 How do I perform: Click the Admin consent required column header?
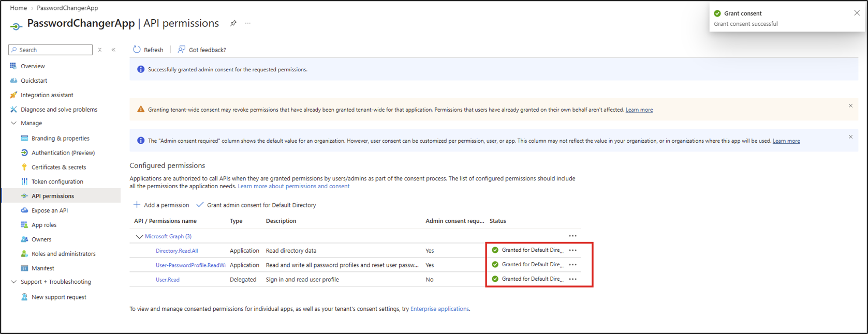pos(455,221)
